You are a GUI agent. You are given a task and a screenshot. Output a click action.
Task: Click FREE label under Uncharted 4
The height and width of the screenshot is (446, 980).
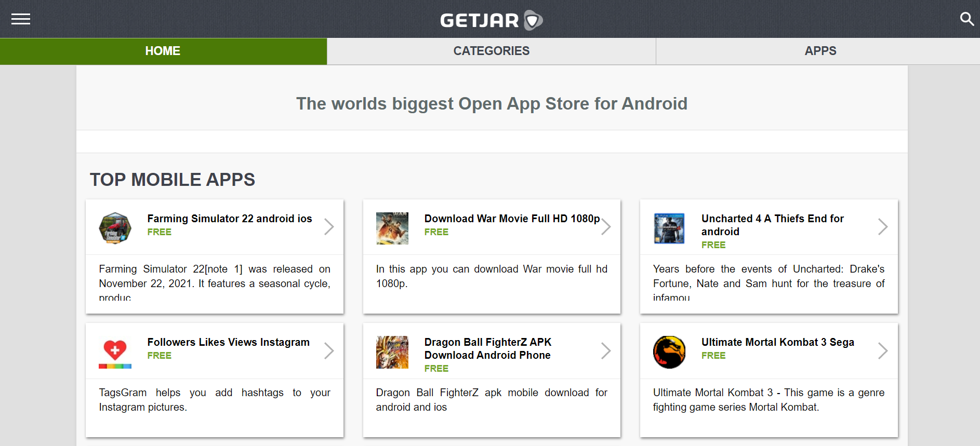click(x=713, y=245)
